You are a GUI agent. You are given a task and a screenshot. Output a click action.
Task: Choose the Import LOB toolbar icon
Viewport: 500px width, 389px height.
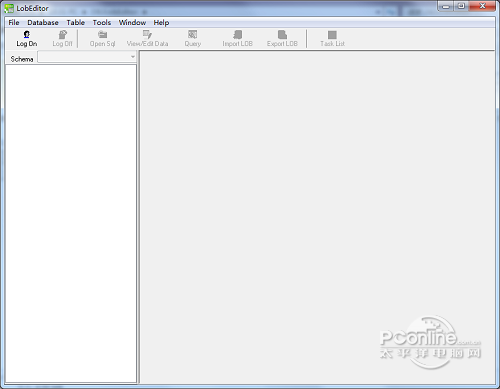[237, 34]
